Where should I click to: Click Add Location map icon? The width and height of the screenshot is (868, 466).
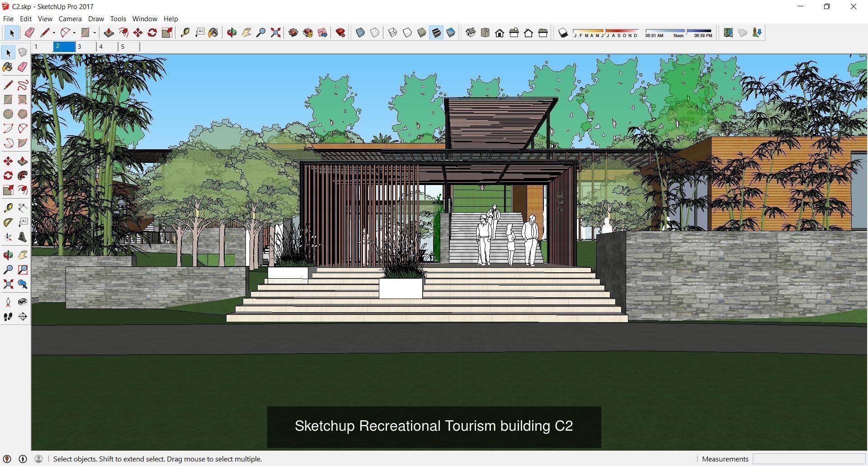coord(728,33)
